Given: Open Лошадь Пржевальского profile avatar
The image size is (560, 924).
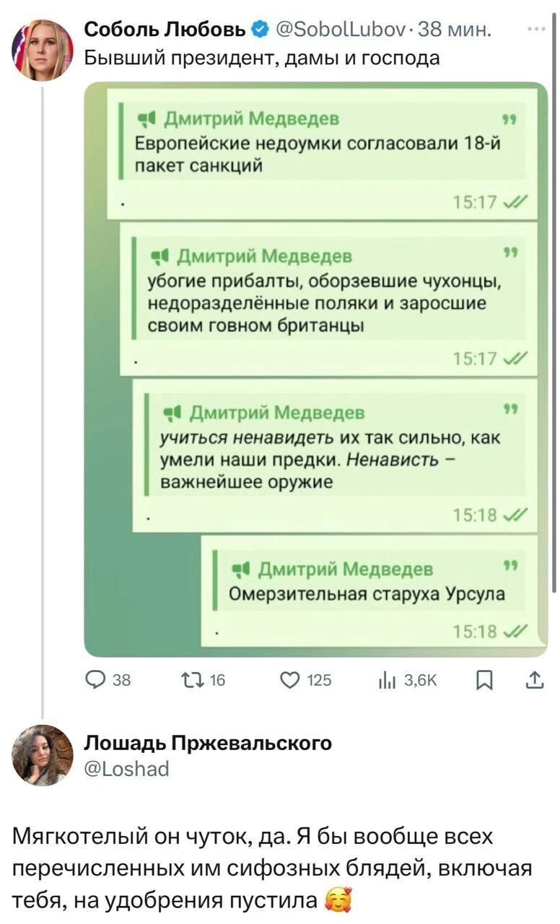Looking at the screenshot, I should pos(42,754).
